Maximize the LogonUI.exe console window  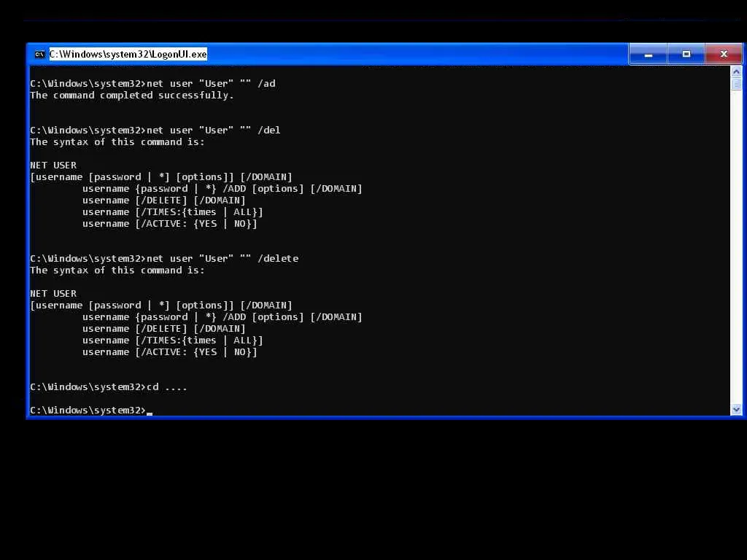click(x=686, y=54)
